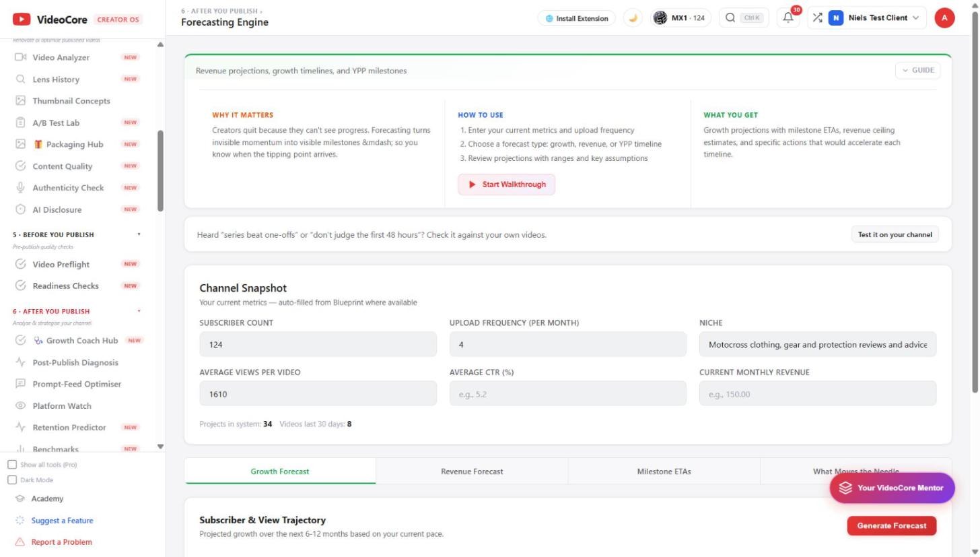Open the Post-Publish Diagnosis pulse icon
Image resolution: width=980 pixels, height=557 pixels.
pos(20,362)
